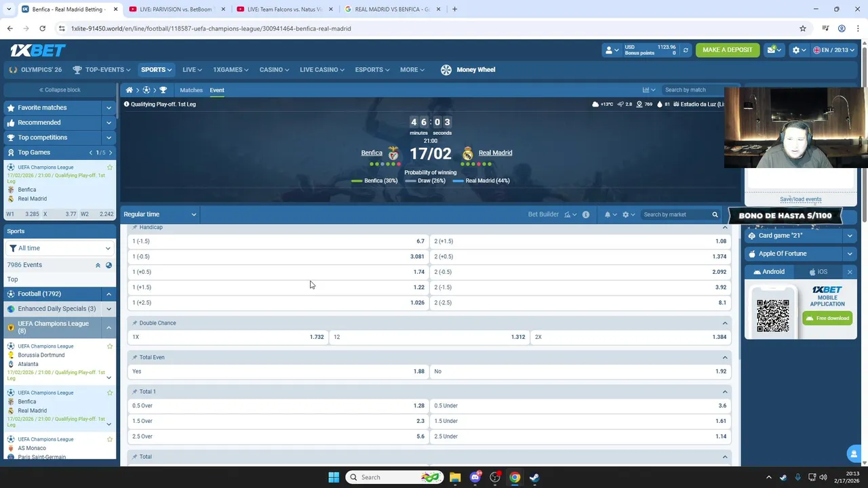
Task: Select handicap 1 (-1.5) odds 6.7
Action: (279, 241)
